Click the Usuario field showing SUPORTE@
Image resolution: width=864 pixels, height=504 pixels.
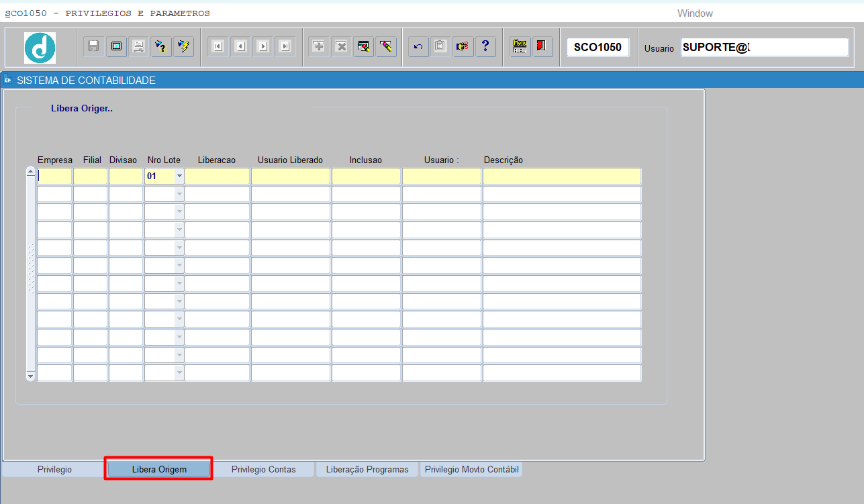tap(765, 47)
